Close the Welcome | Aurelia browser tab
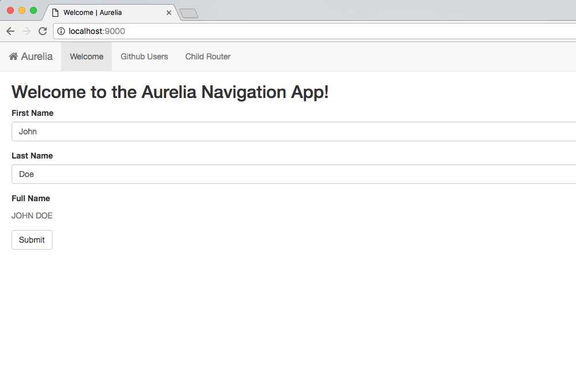The image size is (576, 392). coord(168,12)
